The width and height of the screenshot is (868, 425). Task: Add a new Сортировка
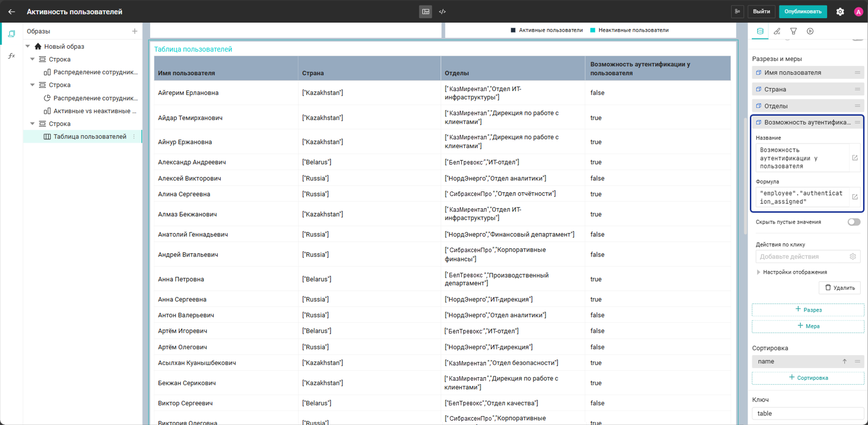[808, 378]
